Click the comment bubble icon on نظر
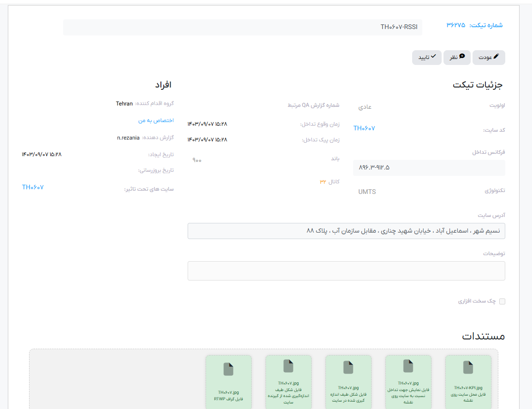This screenshot has height=409, width=532. point(462,56)
